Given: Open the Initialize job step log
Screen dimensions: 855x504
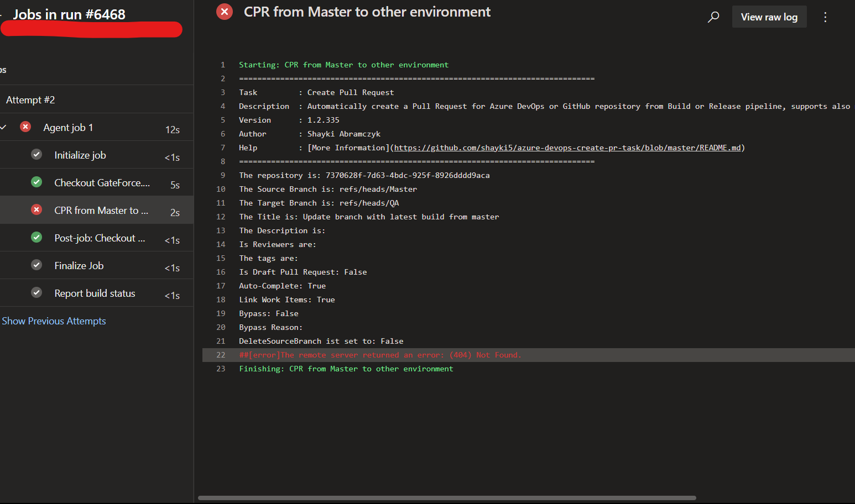Looking at the screenshot, I should pyautogui.click(x=80, y=155).
